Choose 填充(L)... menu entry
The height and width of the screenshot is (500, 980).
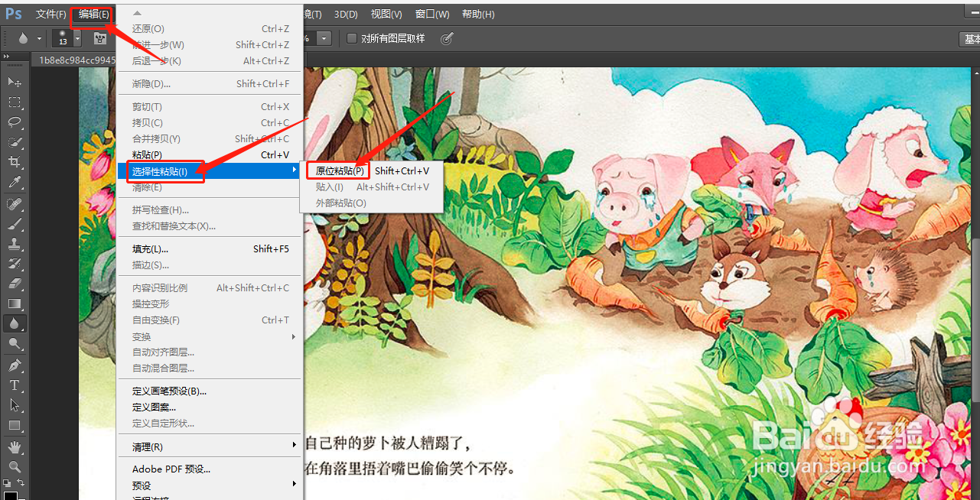pos(209,248)
